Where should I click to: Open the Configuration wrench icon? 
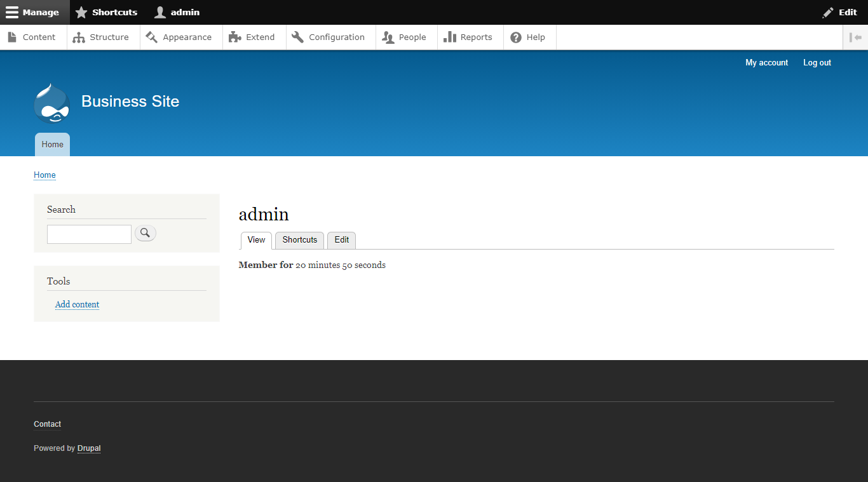297,37
